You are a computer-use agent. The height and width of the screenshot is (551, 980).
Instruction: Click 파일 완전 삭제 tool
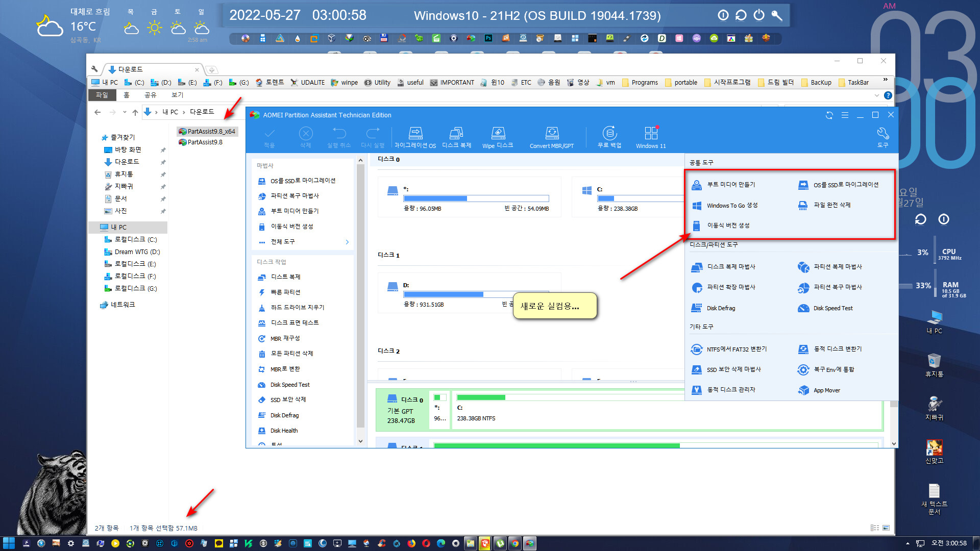pos(824,205)
